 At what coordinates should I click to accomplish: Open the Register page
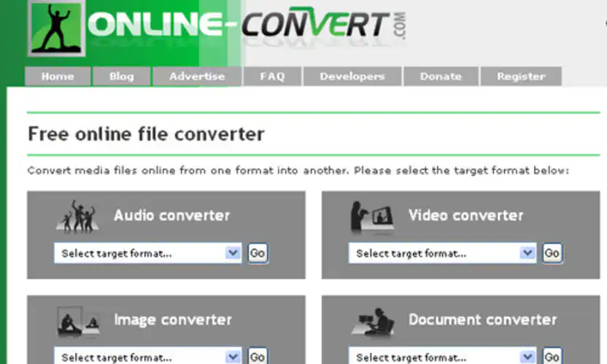tap(521, 77)
